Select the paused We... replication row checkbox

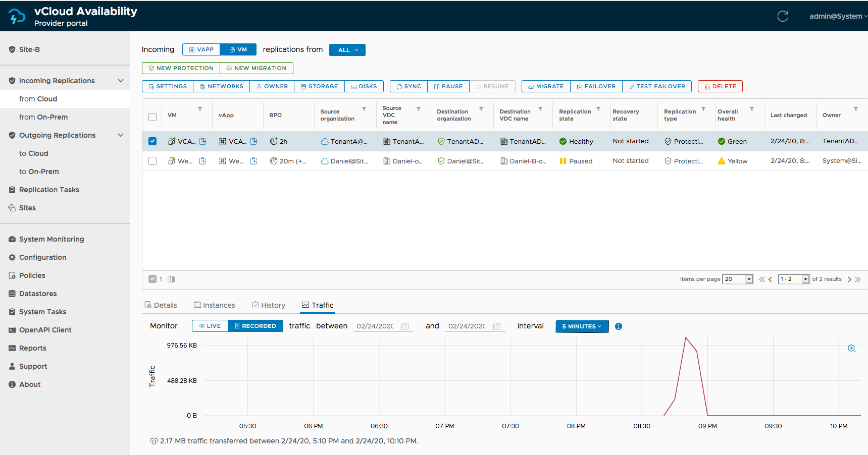point(152,161)
